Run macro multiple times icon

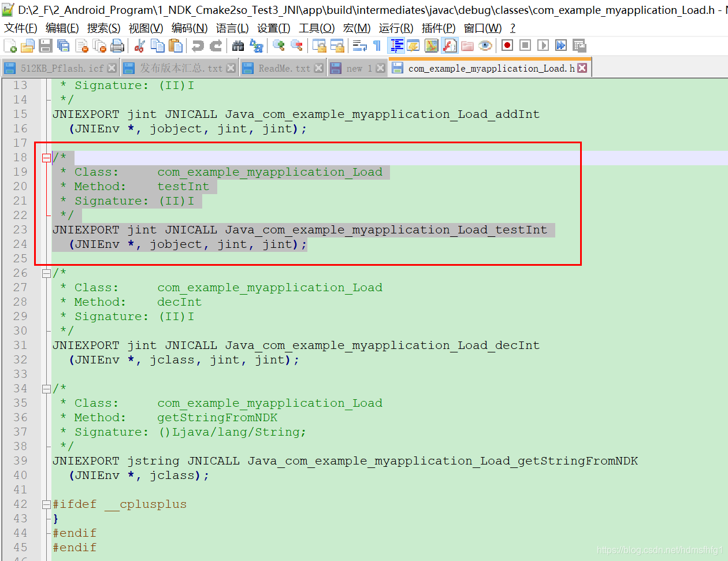[x=561, y=46]
